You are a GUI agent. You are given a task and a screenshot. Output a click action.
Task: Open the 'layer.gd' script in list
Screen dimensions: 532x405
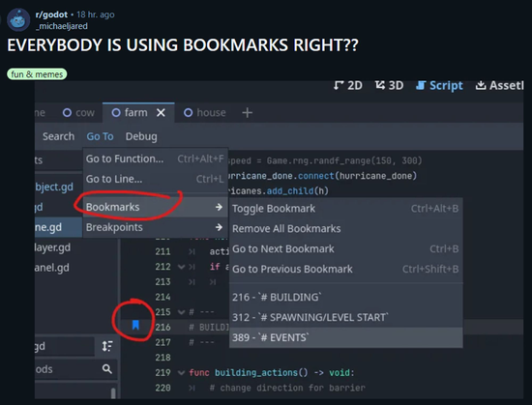(x=52, y=247)
